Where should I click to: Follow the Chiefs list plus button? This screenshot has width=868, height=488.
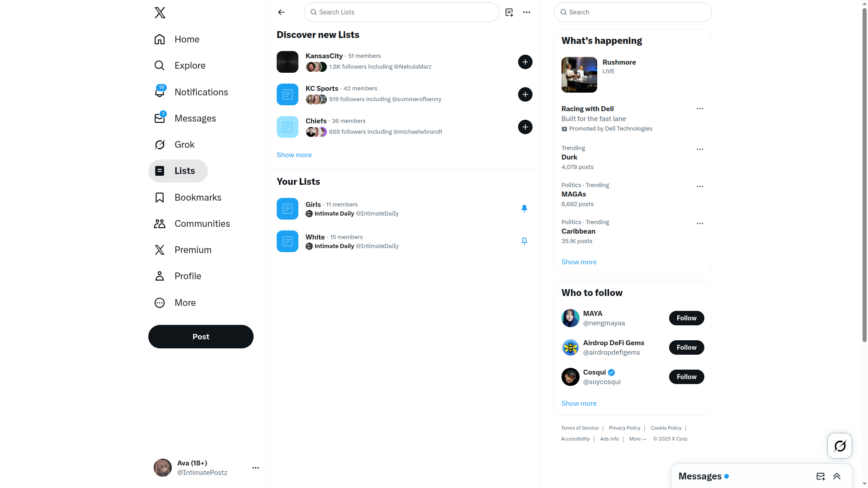tap(525, 127)
